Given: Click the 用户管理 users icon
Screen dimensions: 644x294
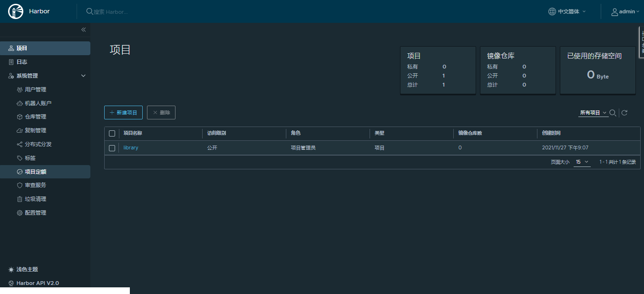Looking at the screenshot, I should [20, 89].
